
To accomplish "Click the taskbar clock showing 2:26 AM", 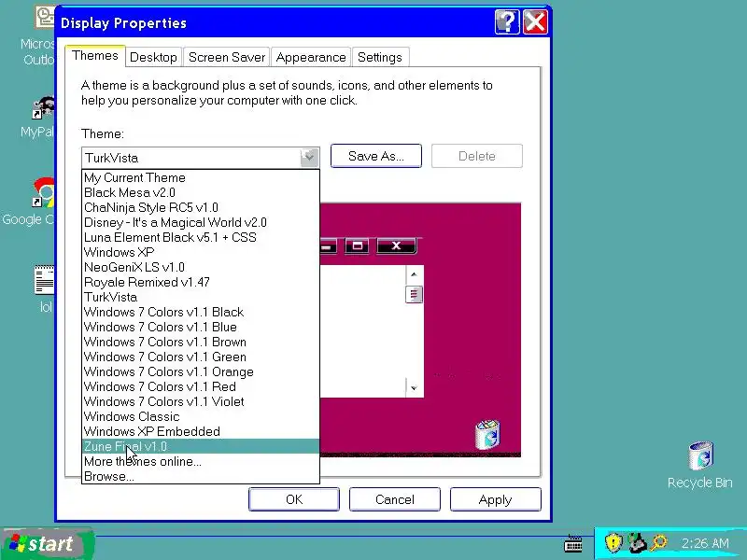I will tap(705, 543).
